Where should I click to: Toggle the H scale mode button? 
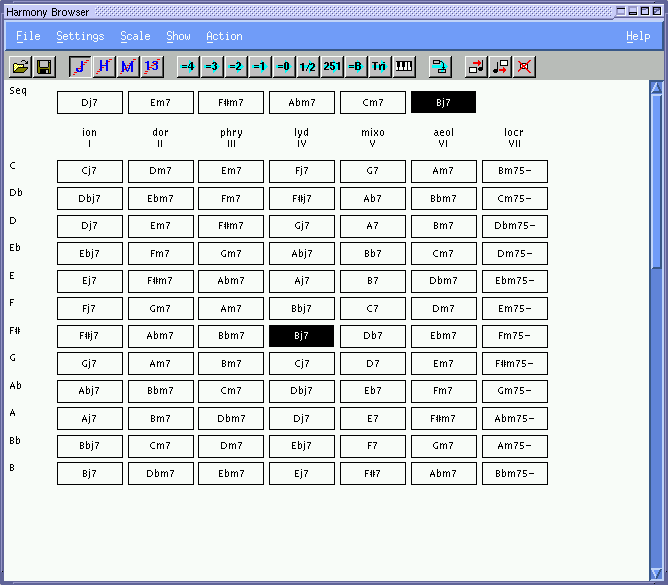[x=104, y=67]
